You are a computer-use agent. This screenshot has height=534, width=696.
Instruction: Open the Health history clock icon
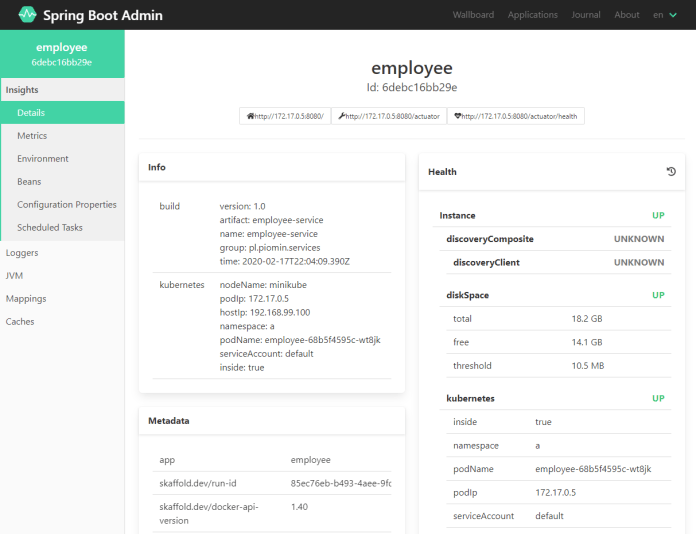click(x=671, y=171)
